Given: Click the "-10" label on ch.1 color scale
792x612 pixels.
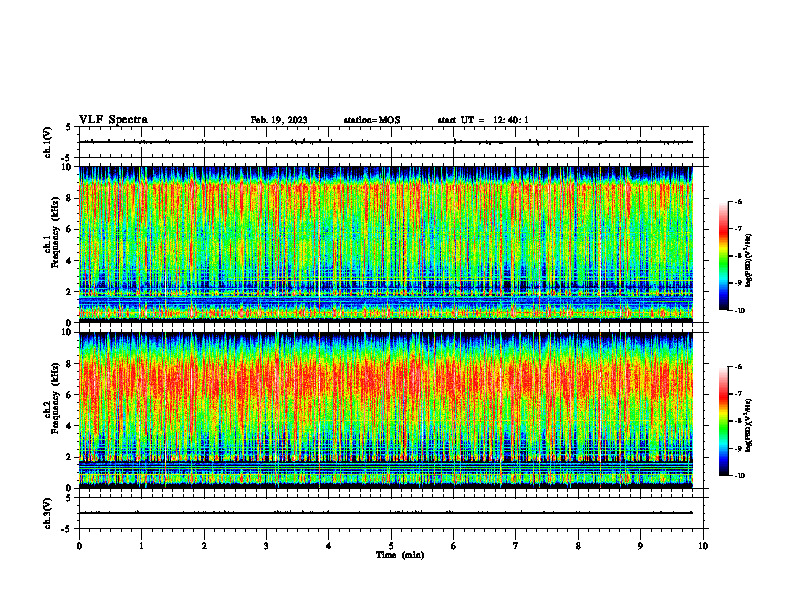Looking at the screenshot, I should [739, 311].
